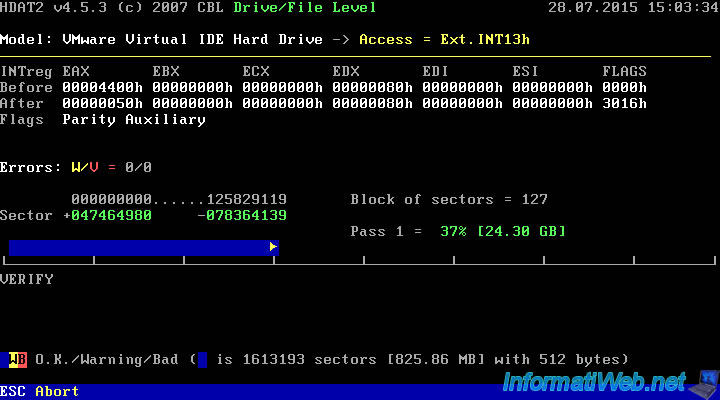Image resolution: width=720 pixels, height=400 pixels.
Task: Click the Sector row label
Action: pyautogui.click(x=26, y=215)
